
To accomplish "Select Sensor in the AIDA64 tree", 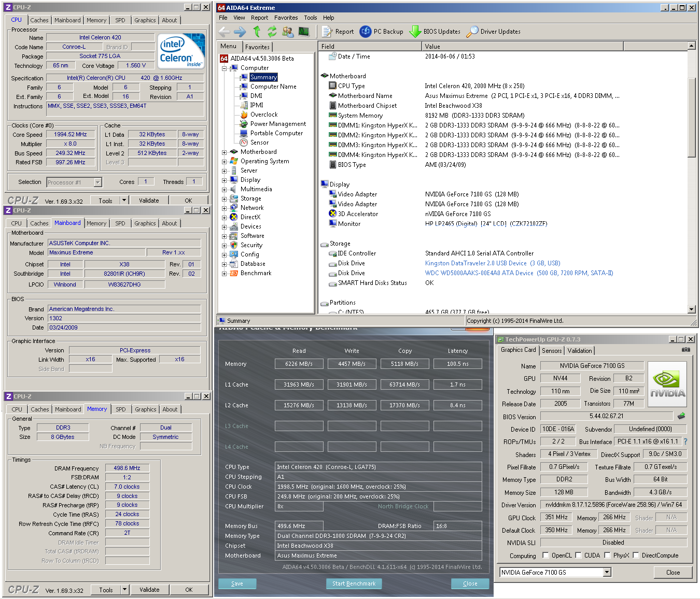I will [x=259, y=142].
